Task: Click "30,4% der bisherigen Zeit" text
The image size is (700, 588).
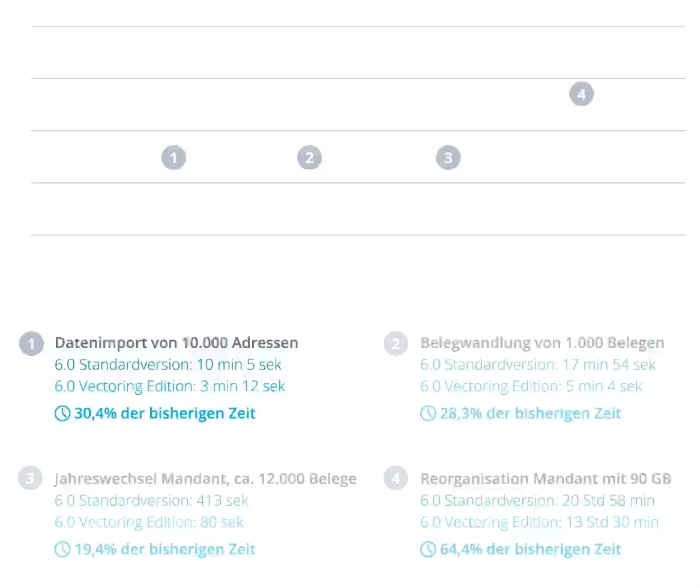Action: (x=165, y=413)
